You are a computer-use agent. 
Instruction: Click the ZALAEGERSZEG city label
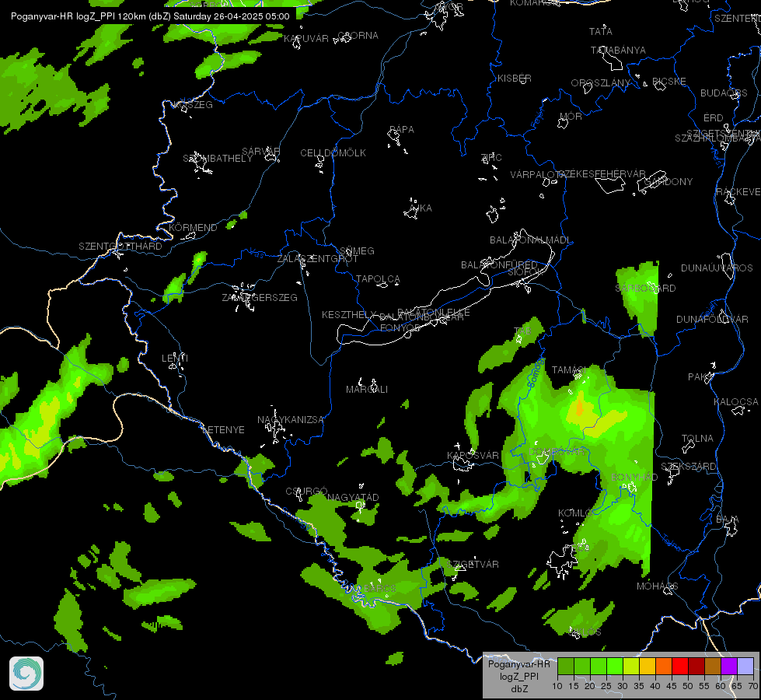point(260,297)
